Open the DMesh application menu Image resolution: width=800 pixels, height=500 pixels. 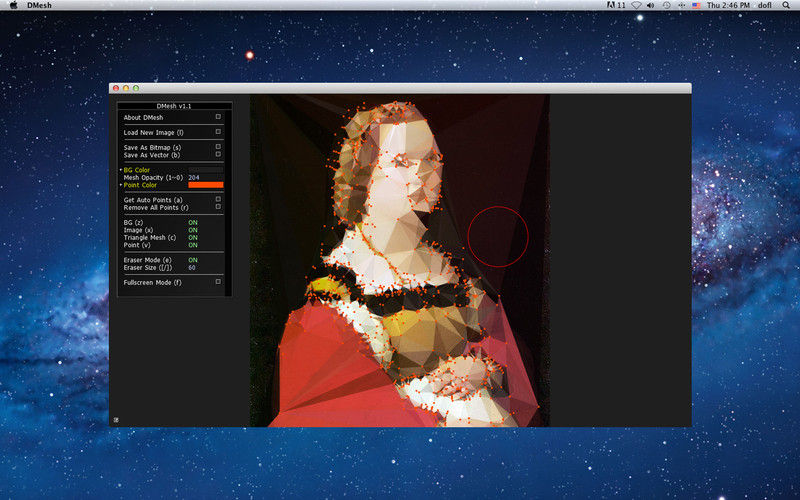tap(39, 5)
